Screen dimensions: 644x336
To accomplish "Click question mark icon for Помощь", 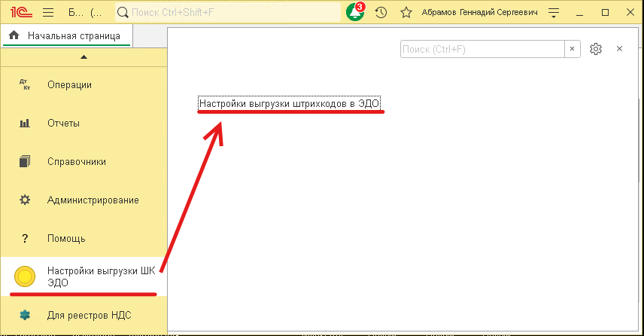I will pyautogui.click(x=25, y=239).
